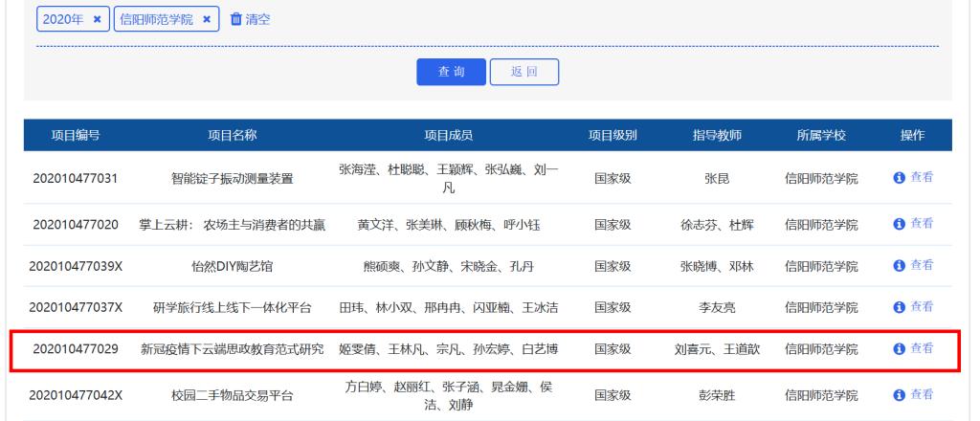Remove the 2020年 filter tag

click(97, 19)
